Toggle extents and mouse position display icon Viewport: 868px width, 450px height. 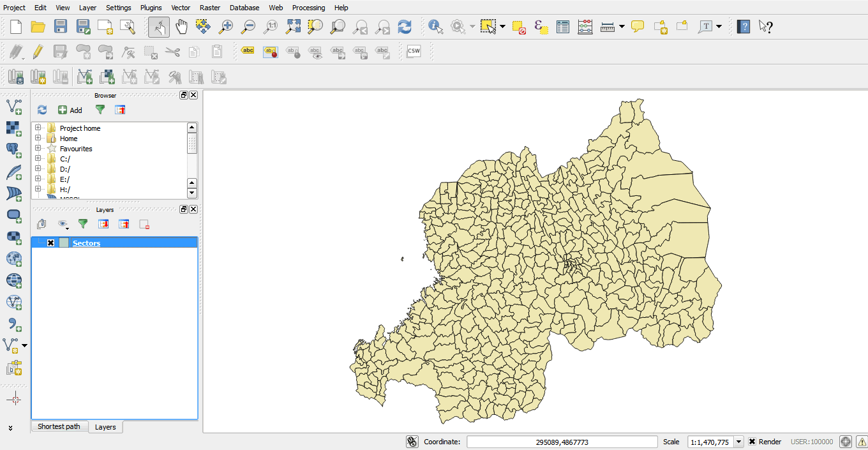[x=412, y=442]
